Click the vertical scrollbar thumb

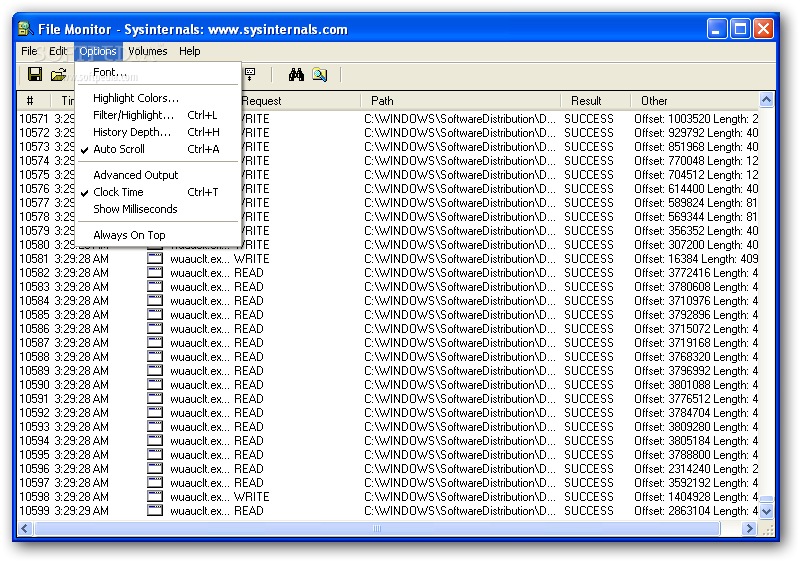[x=766, y=499]
